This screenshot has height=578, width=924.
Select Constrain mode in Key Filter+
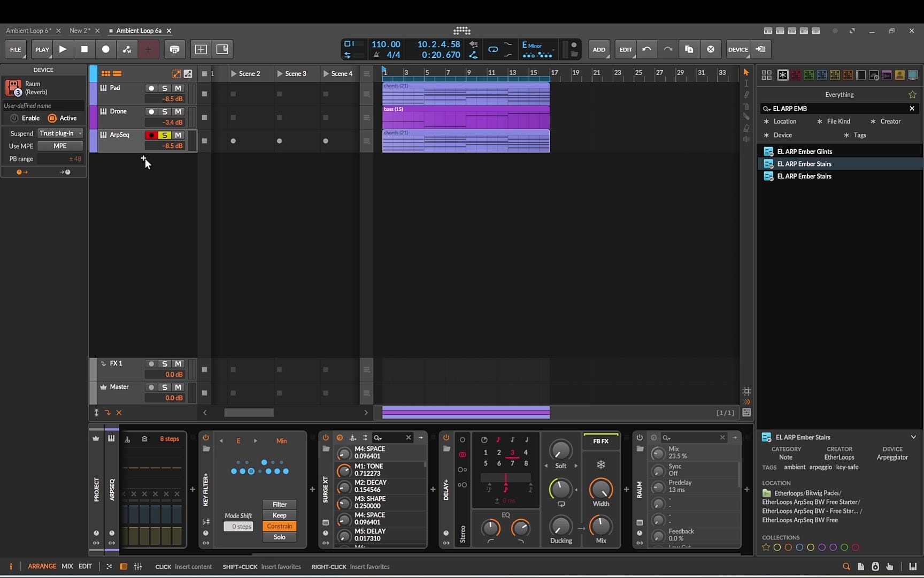pos(279,526)
